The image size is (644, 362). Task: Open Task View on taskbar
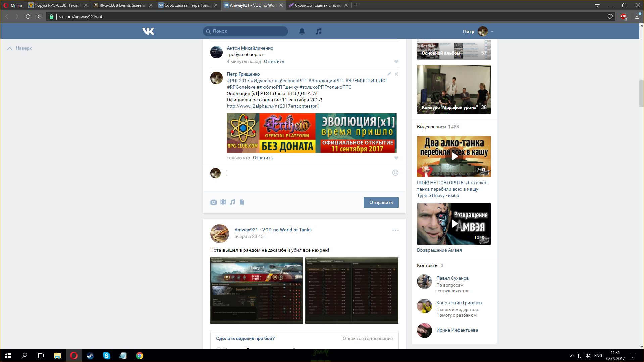(40, 356)
